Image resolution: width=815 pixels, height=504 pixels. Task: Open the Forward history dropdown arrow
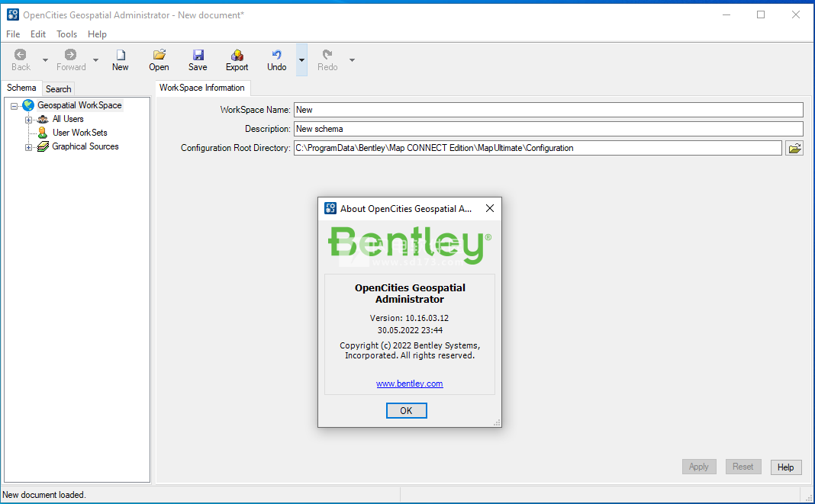pyautogui.click(x=95, y=60)
